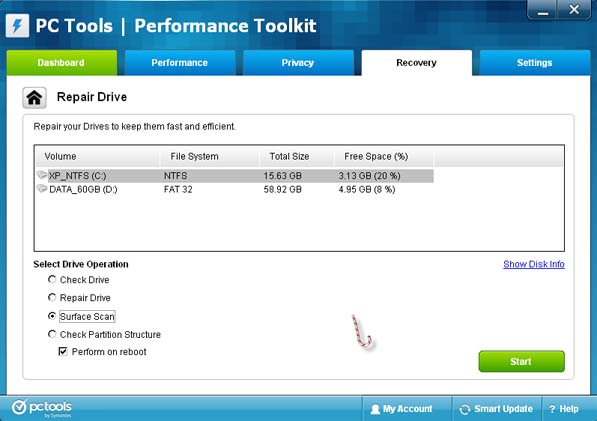Image resolution: width=597 pixels, height=421 pixels.
Task: Select the Repair Drive radio option
Action: click(52, 297)
